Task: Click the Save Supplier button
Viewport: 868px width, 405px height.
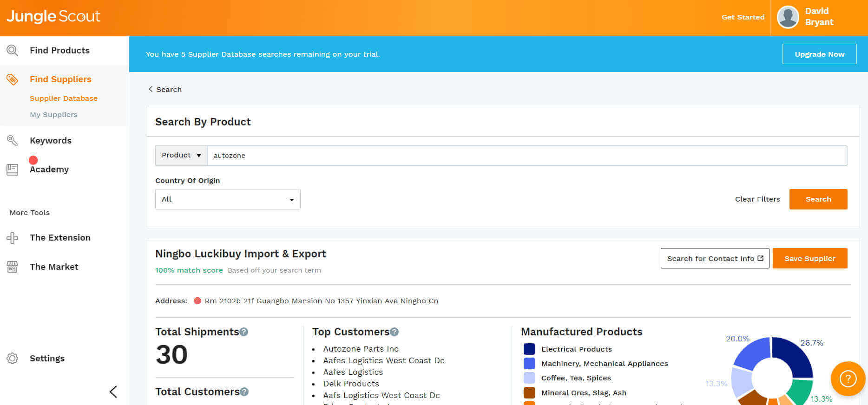Action: 809,259
